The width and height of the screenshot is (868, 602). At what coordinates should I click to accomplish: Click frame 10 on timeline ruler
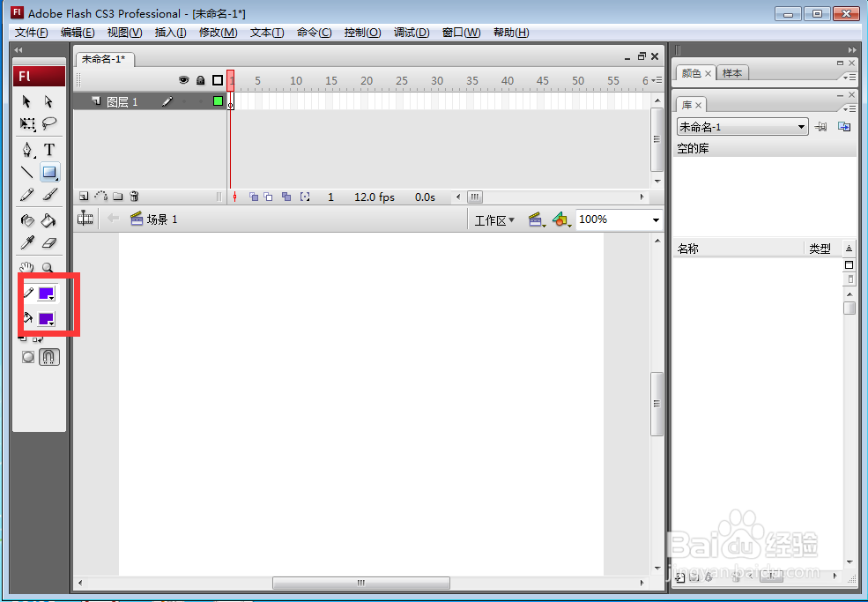tap(296, 81)
